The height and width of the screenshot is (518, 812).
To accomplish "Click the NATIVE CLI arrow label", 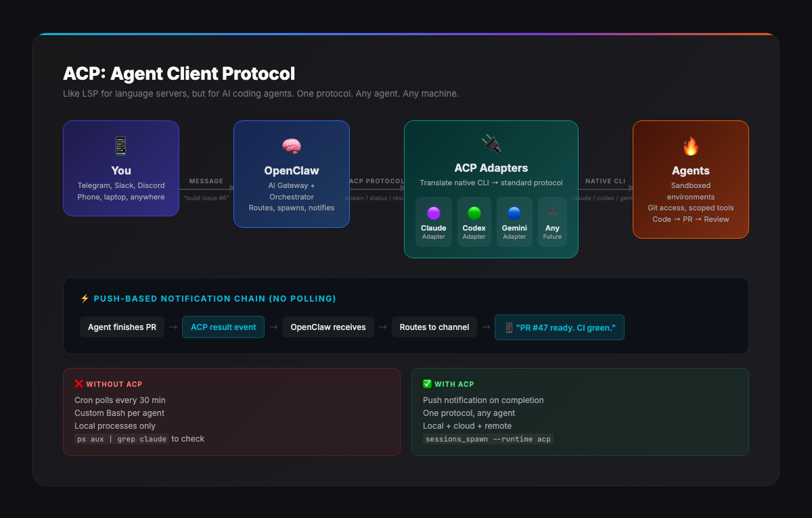I will (606, 181).
